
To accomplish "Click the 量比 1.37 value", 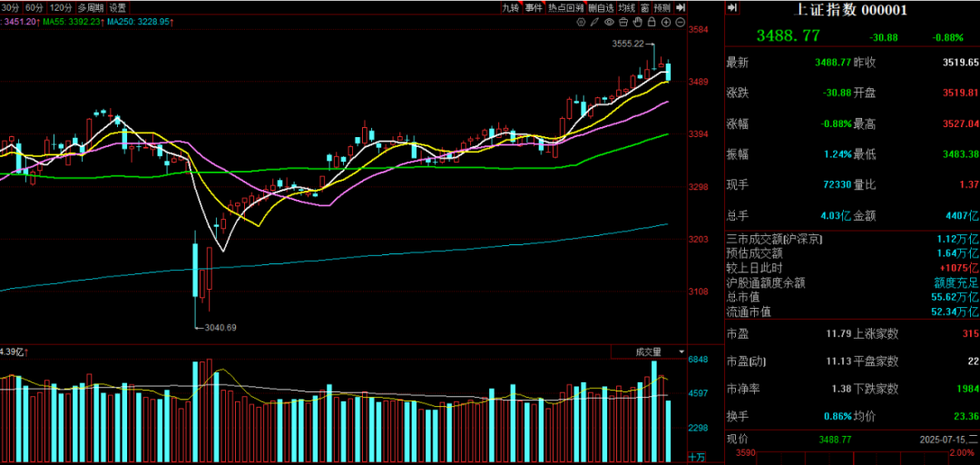I will point(969,185).
